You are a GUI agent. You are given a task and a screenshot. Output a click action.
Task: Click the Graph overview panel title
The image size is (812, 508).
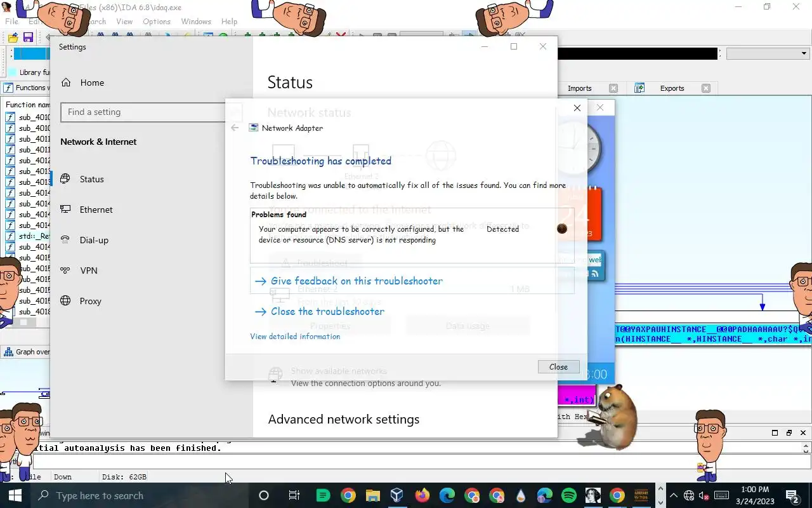click(32, 352)
